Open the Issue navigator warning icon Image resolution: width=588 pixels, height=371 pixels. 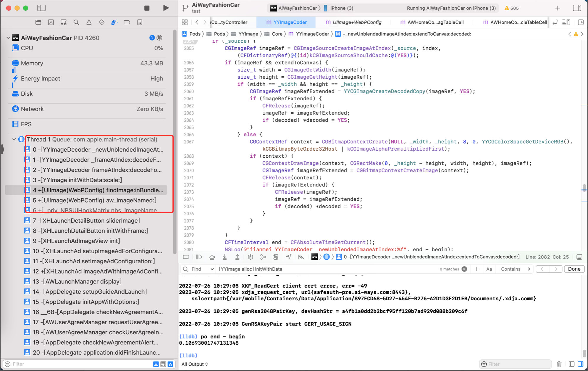[x=89, y=22]
